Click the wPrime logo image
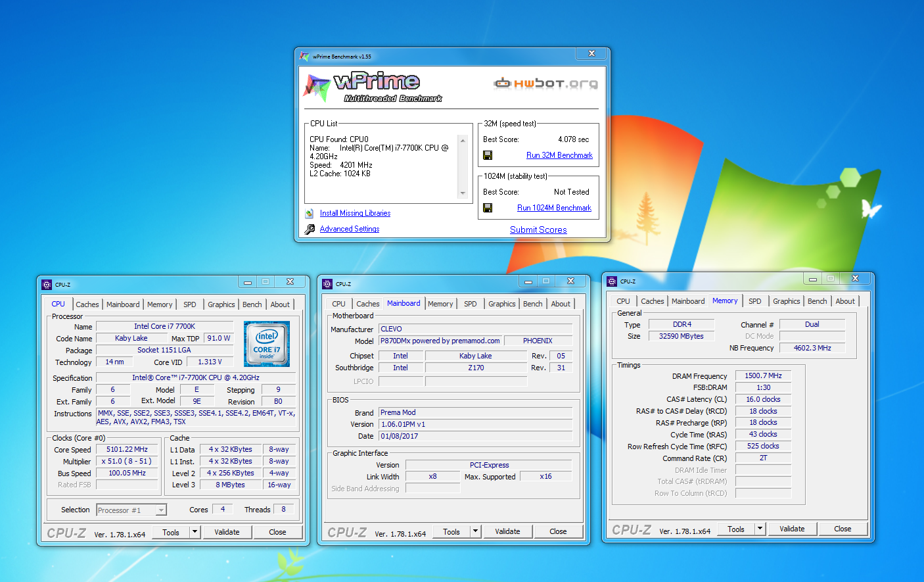 373,87
